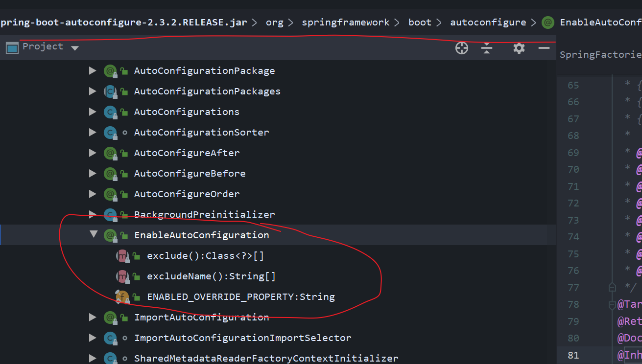Expand the AutoConfigureAfter node

92,153
